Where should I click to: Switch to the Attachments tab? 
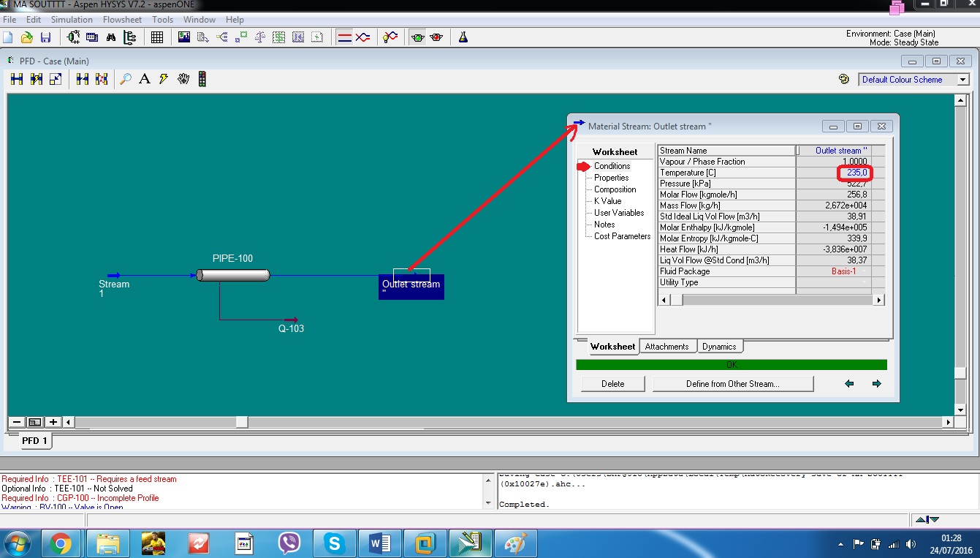pos(666,347)
